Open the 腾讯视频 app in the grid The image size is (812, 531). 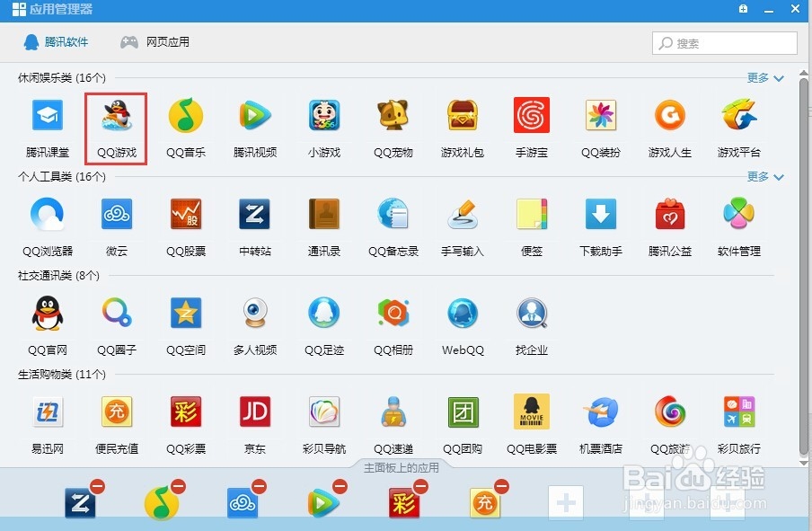(x=255, y=116)
